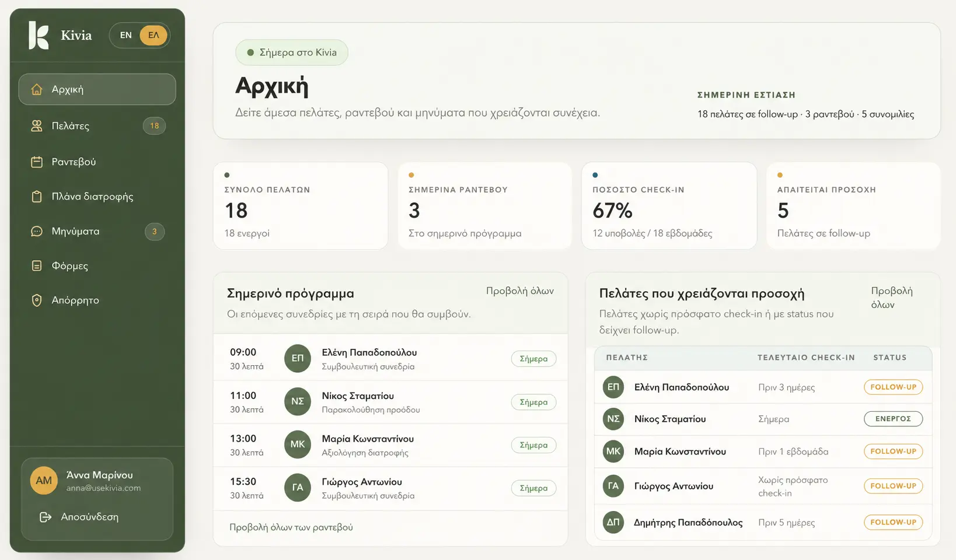Go to Πελάτες section
Viewport: 956px width, 560px height.
click(97, 125)
